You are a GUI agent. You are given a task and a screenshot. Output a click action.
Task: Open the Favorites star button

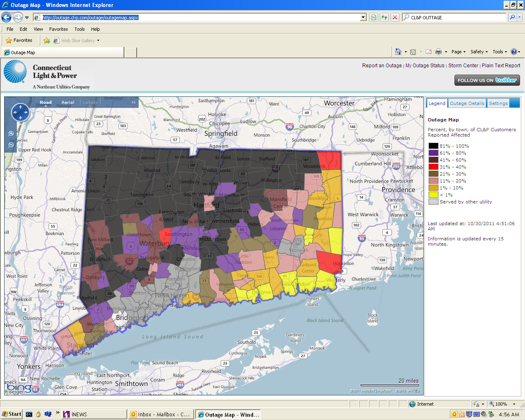point(19,40)
